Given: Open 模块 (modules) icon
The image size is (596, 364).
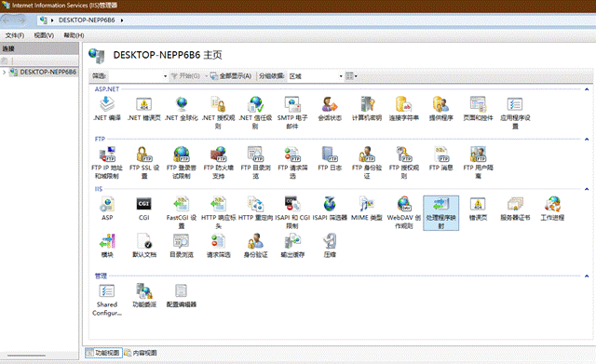Looking at the screenshot, I should click(x=107, y=241).
